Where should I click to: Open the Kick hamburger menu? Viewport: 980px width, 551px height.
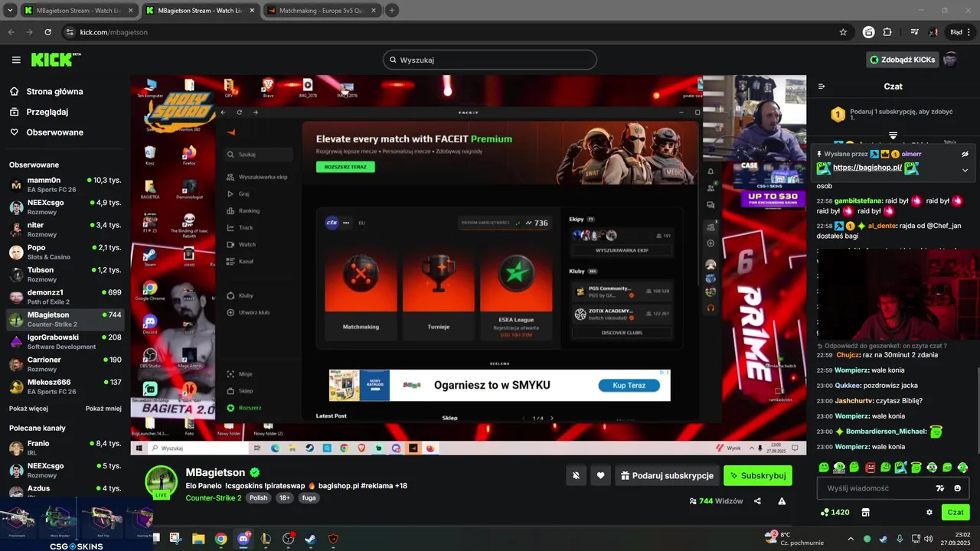click(16, 60)
